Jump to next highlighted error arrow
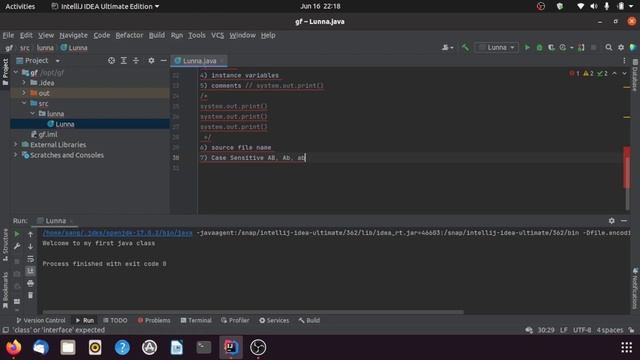640x360 pixels. coord(624,73)
